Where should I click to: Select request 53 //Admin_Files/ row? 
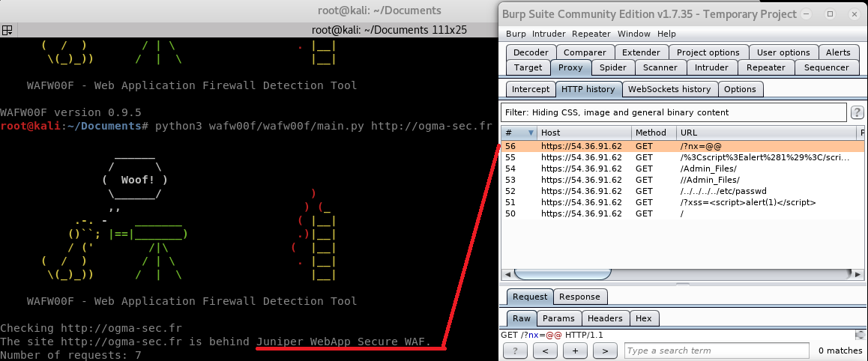point(683,180)
